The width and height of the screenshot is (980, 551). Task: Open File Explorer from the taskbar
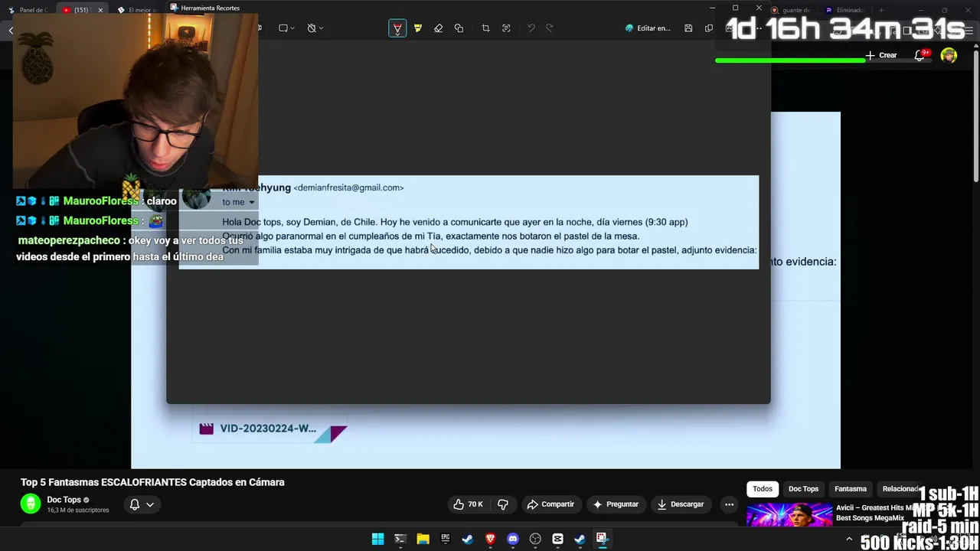coord(423,539)
